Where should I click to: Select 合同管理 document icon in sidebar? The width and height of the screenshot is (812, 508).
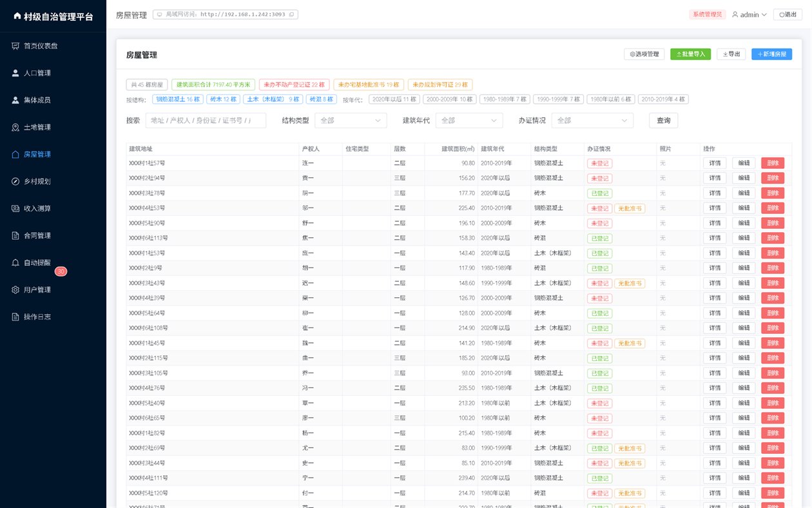pos(15,235)
